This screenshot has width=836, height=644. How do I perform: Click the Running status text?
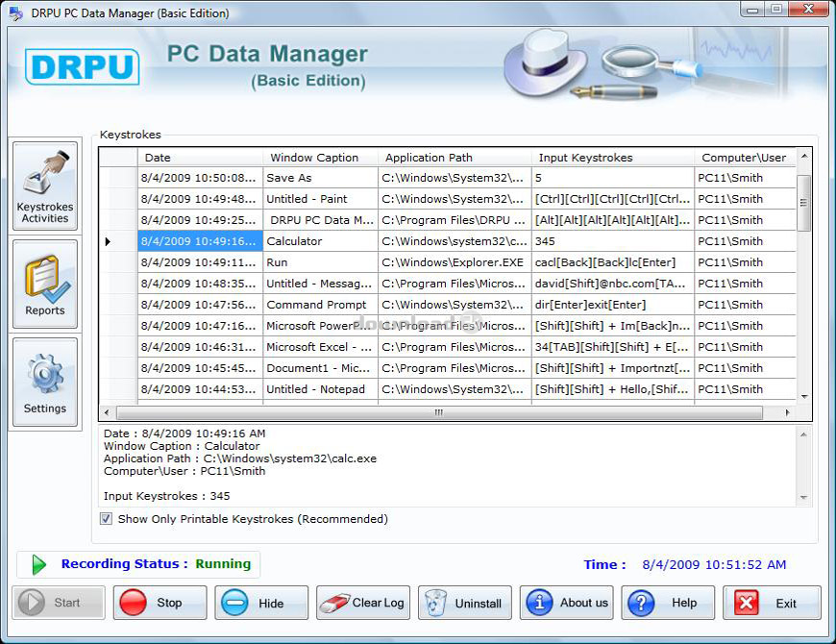tap(223, 564)
